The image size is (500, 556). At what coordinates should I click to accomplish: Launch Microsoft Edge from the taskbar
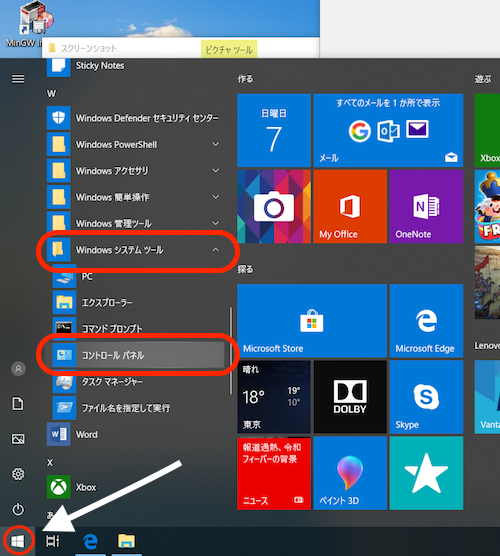pyautogui.click(x=90, y=541)
